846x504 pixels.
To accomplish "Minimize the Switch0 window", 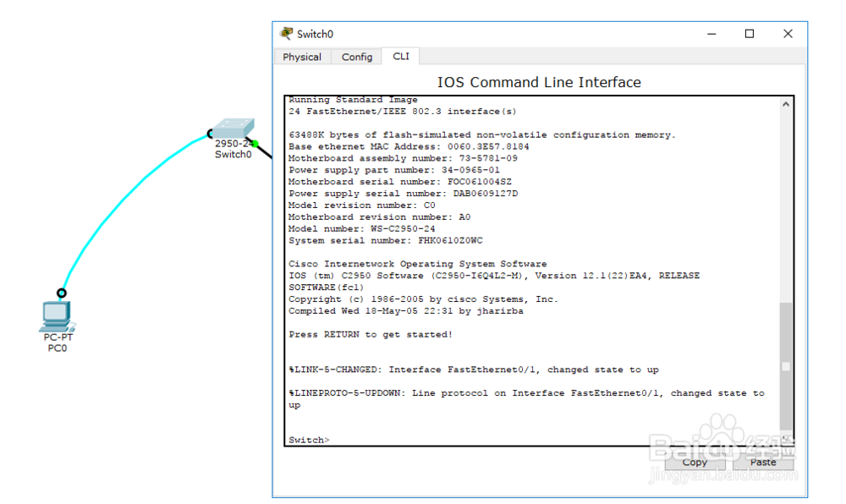I will [711, 34].
